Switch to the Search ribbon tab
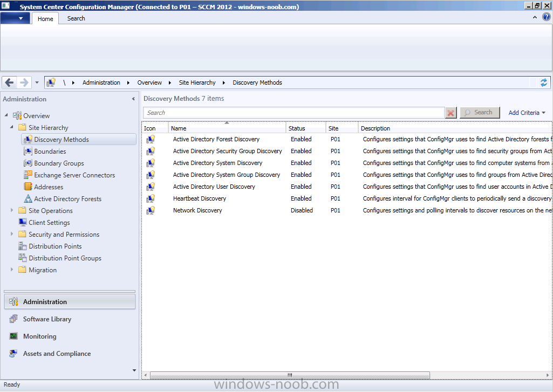Viewport: 553px width, 392px height. tap(76, 18)
